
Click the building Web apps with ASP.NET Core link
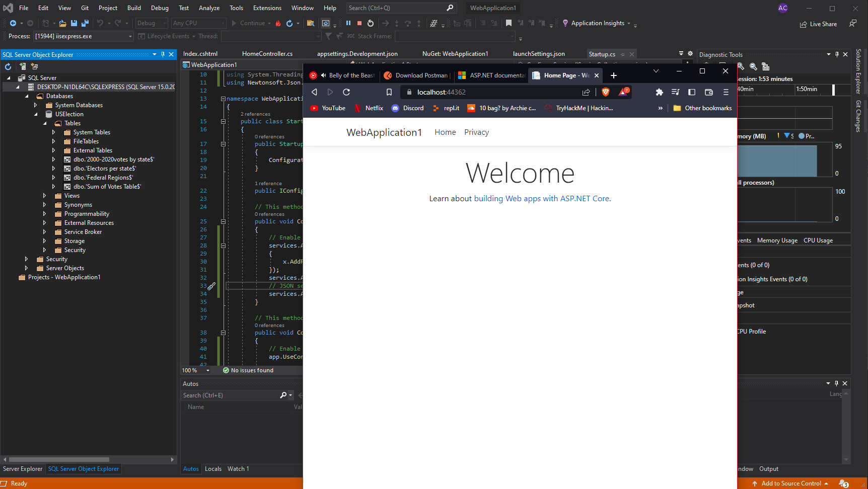click(x=541, y=198)
